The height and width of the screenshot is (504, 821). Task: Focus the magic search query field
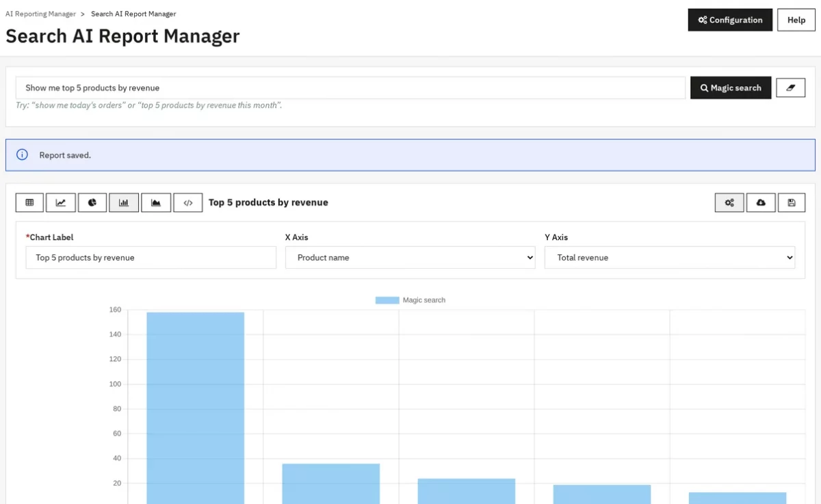(350, 88)
